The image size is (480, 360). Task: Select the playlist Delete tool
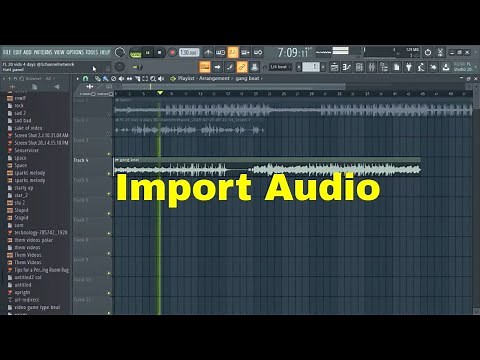coord(113,79)
